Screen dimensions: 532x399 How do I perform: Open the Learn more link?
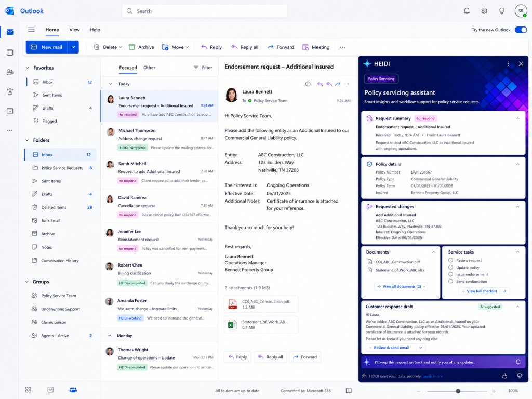[432, 376]
